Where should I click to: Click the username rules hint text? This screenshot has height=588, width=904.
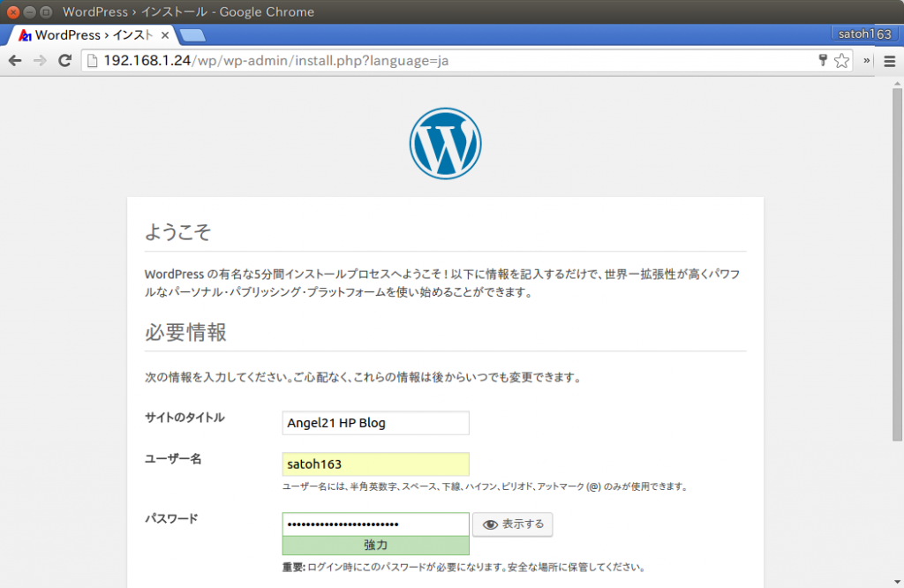485,487
